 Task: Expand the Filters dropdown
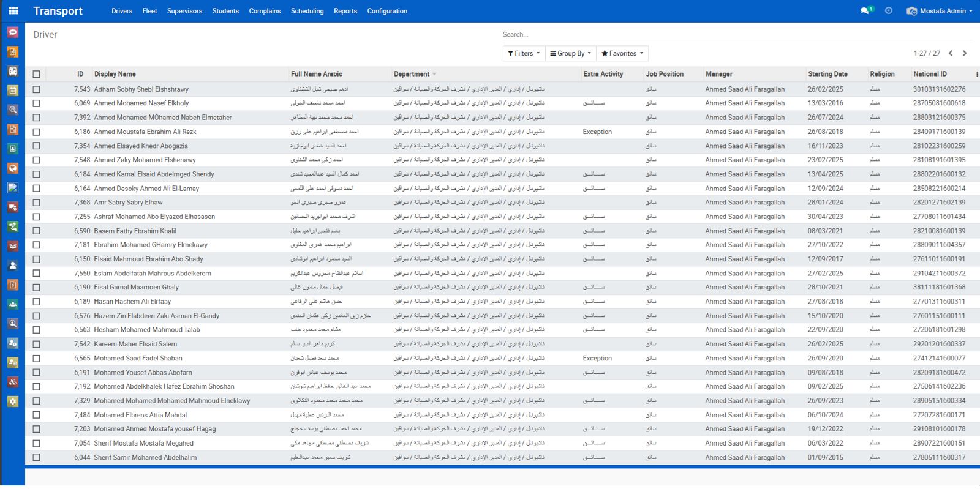coord(523,53)
